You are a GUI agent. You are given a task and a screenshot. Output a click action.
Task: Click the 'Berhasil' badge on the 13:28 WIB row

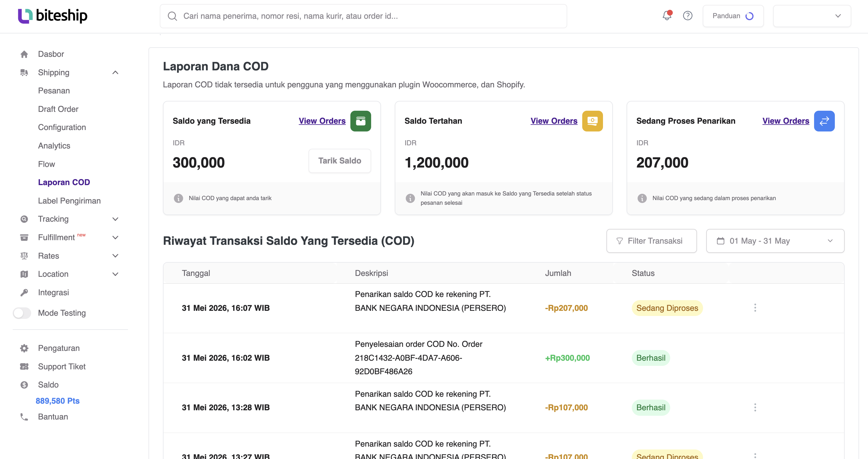tap(651, 407)
